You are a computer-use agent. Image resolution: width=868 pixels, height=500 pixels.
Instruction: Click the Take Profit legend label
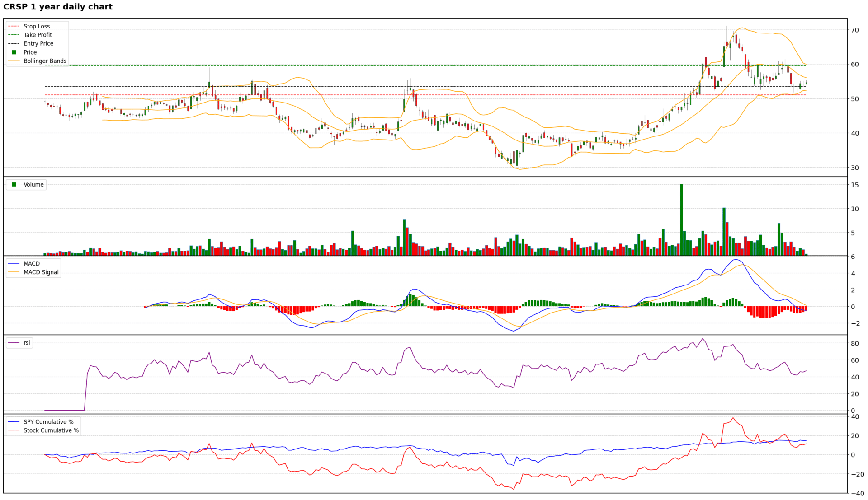pos(38,35)
